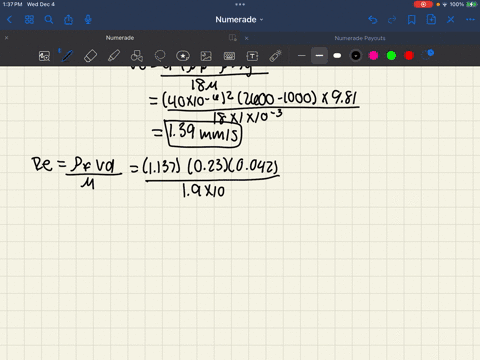Select the zoom window tool

pos(44,56)
